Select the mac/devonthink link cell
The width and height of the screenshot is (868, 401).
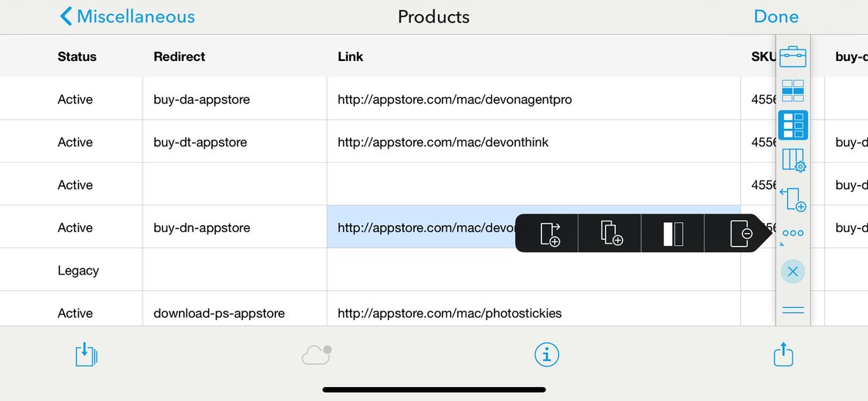pyautogui.click(x=533, y=143)
